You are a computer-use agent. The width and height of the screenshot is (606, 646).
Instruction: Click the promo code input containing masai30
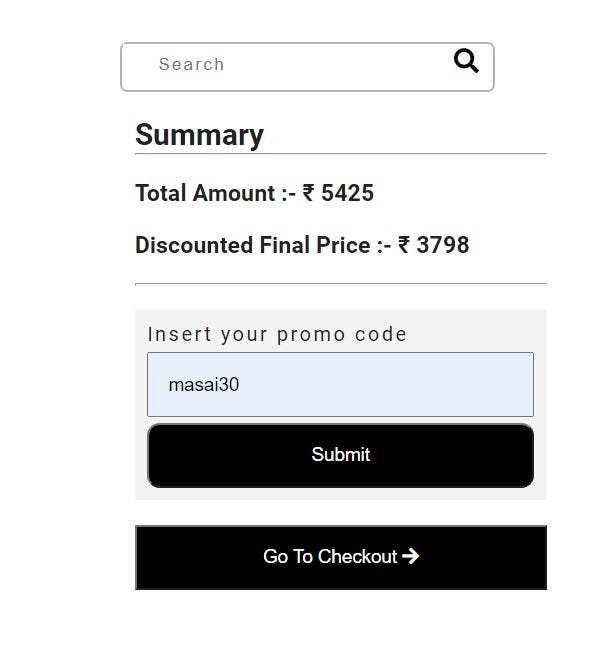pyautogui.click(x=340, y=384)
